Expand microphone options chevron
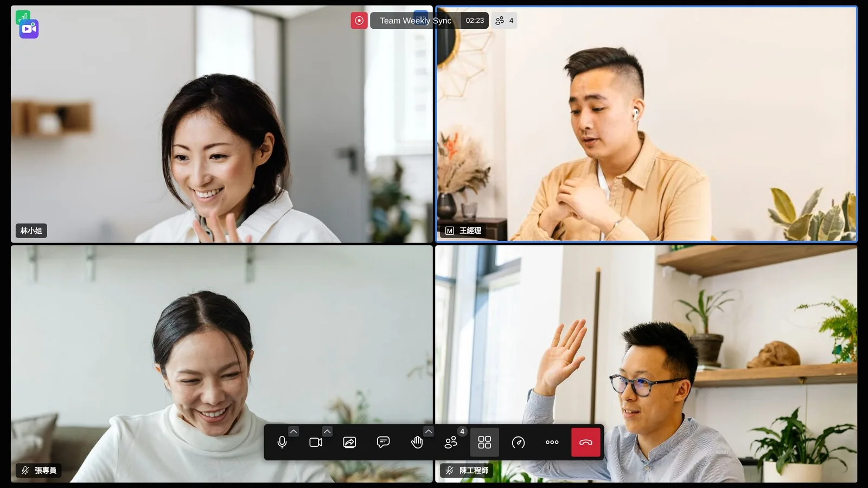 click(293, 432)
